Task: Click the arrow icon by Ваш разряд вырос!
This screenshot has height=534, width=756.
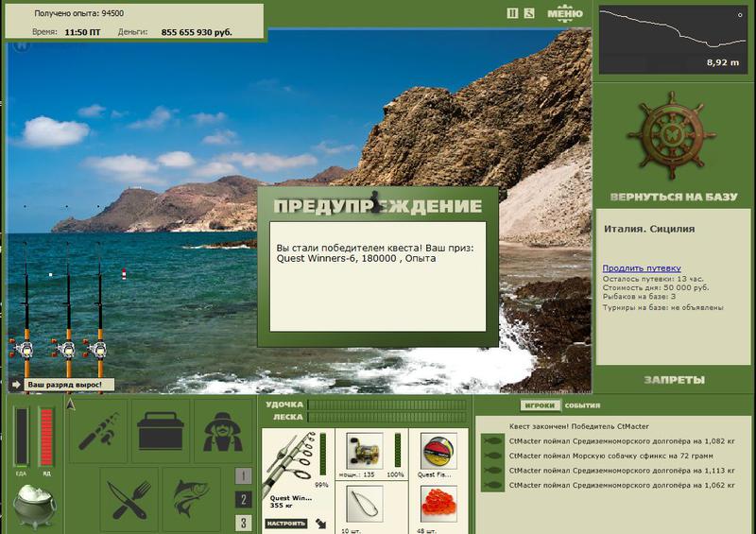Action: [16, 385]
